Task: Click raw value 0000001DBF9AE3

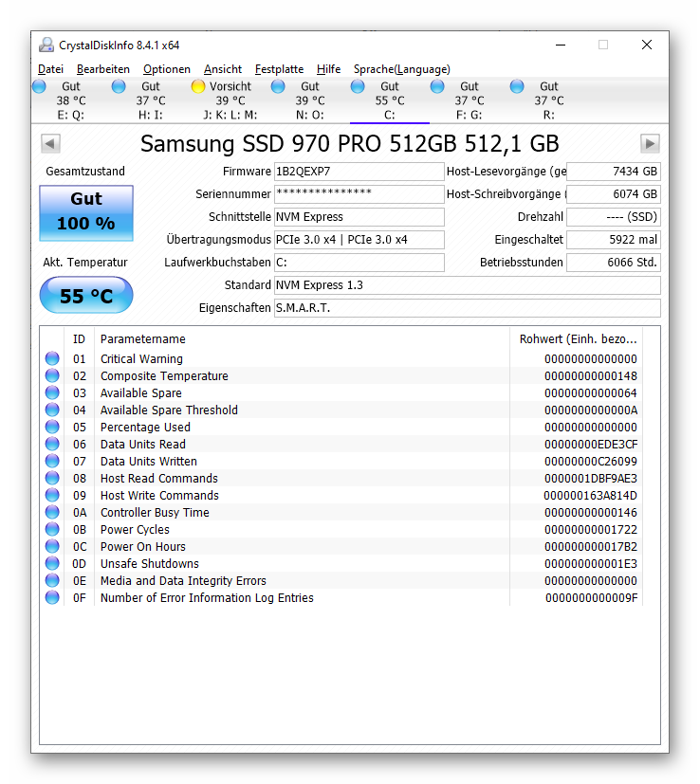Action: 591,479
